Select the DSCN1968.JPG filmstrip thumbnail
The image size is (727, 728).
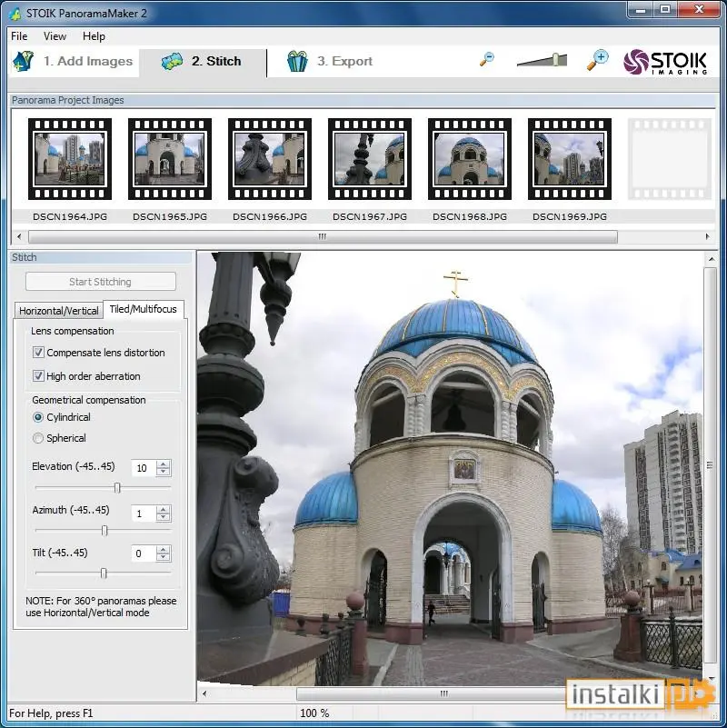469,159
